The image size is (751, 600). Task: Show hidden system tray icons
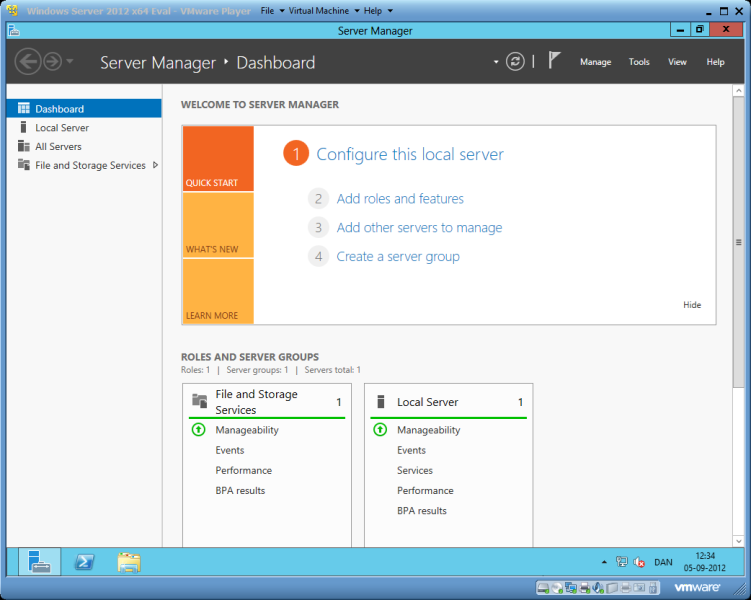604,563
